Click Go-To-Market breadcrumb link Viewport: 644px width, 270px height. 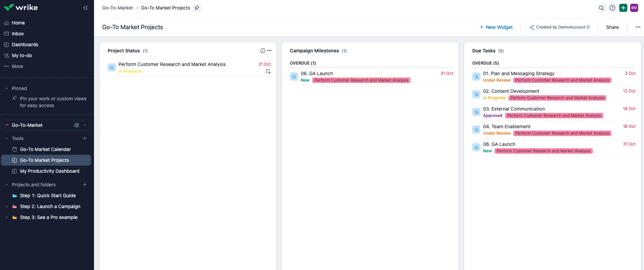click(x=117, y=8)
